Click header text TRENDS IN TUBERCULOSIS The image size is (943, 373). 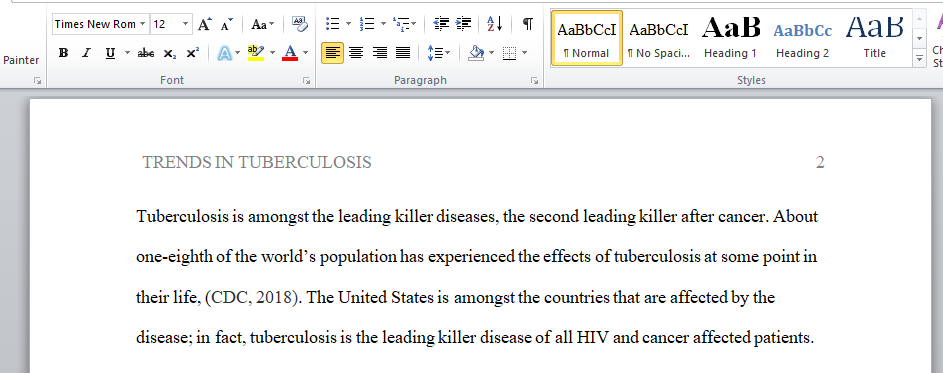257,162
